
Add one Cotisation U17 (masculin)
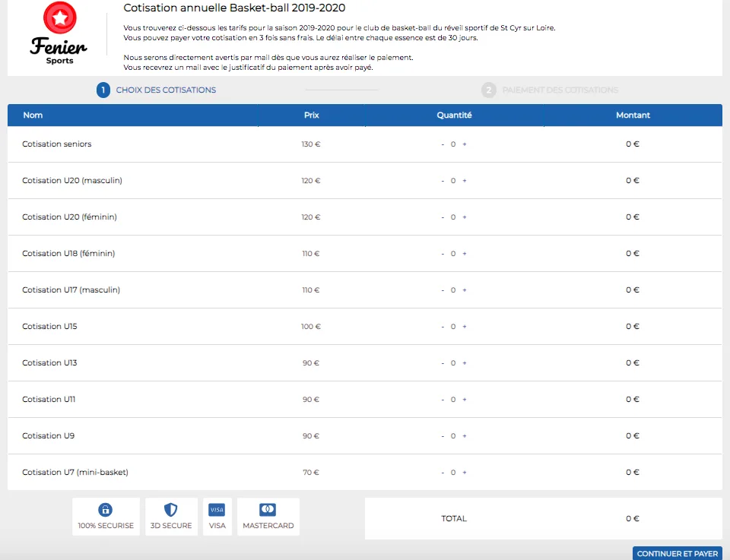click(x=464, y=289)
